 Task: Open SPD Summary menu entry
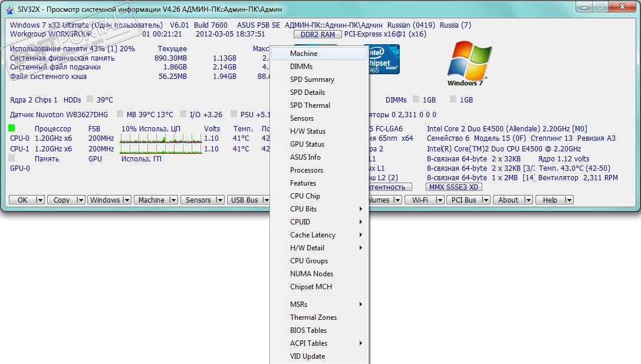coord(319,80)
